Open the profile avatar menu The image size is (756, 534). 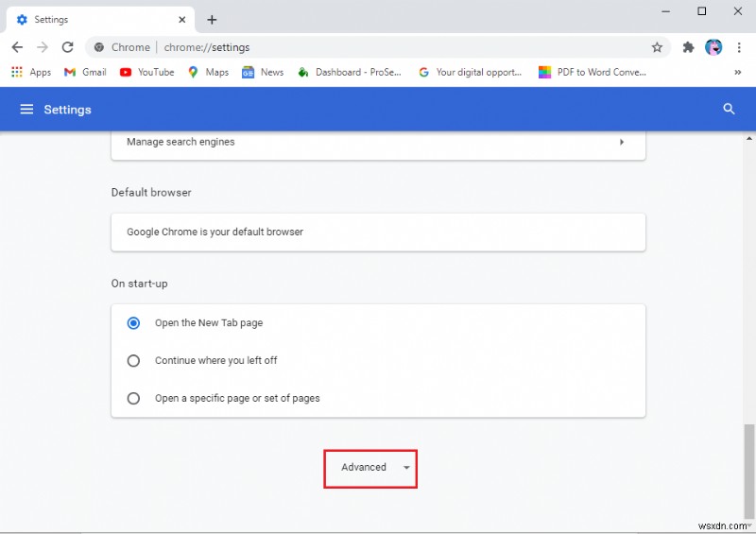(x=713, y=47)
